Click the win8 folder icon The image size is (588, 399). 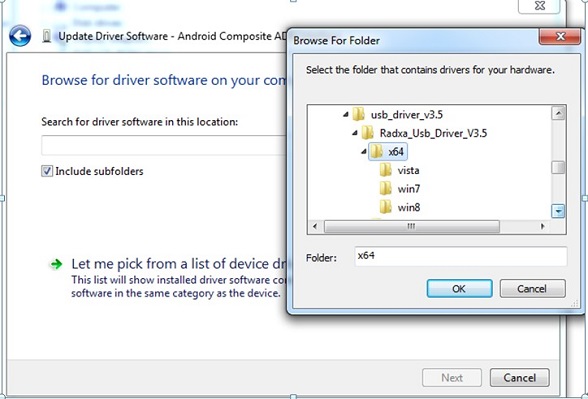click(x=386, y=207)
